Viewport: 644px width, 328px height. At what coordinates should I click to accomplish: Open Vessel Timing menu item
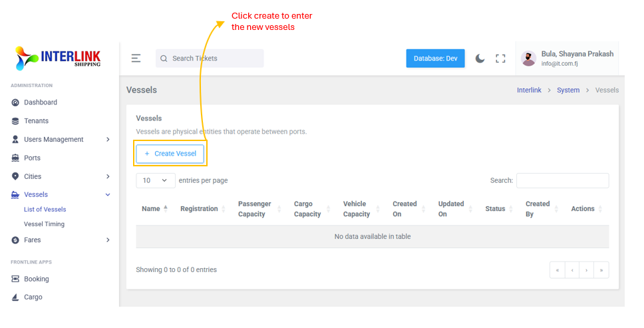[x=44, y=224]
